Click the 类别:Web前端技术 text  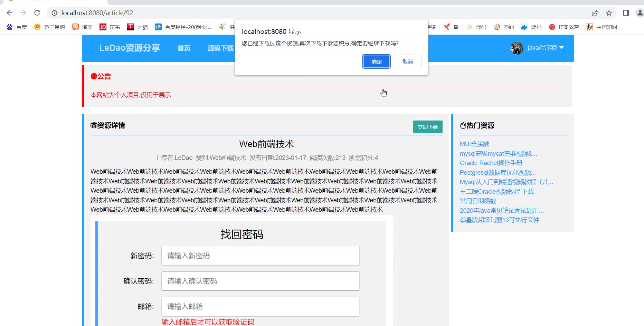click(221, 158)
